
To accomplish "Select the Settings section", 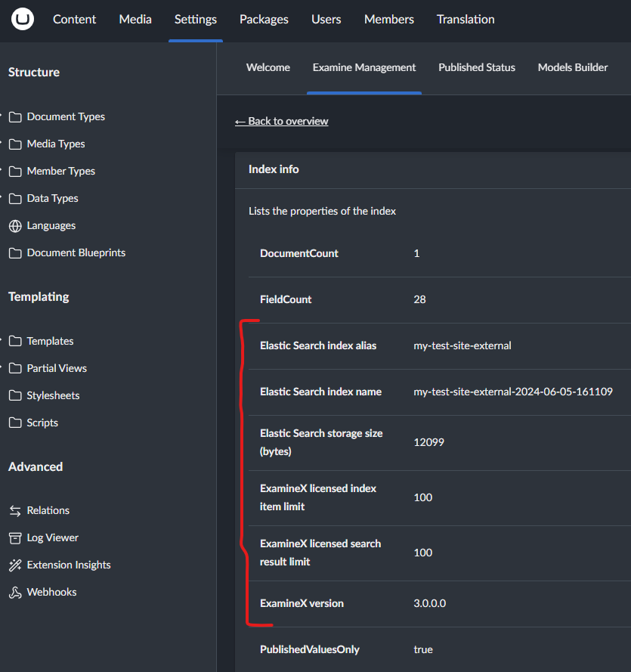I will click(x=195, y=20).
